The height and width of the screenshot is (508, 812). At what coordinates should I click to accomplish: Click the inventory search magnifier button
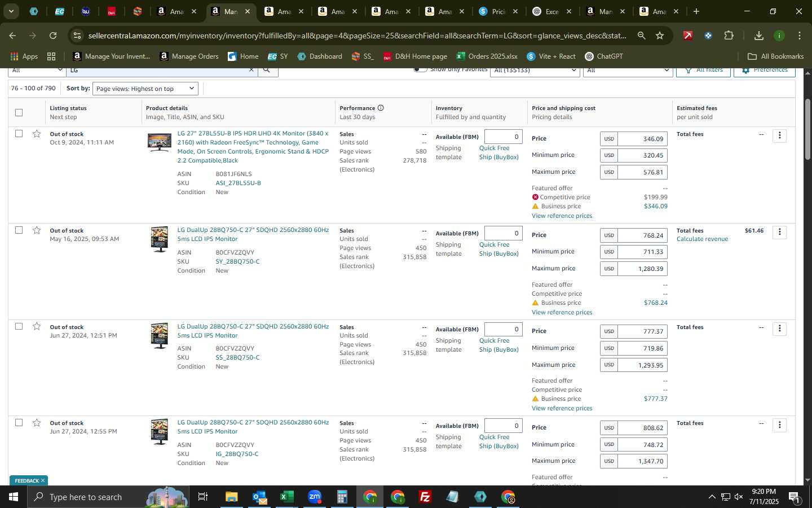point(267,70)
